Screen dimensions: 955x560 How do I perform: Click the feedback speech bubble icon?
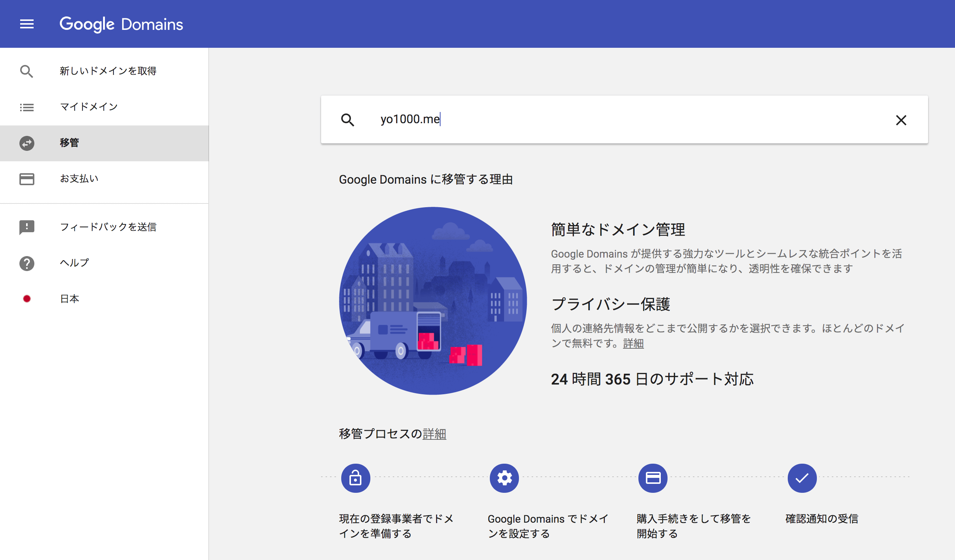[27, 227]
